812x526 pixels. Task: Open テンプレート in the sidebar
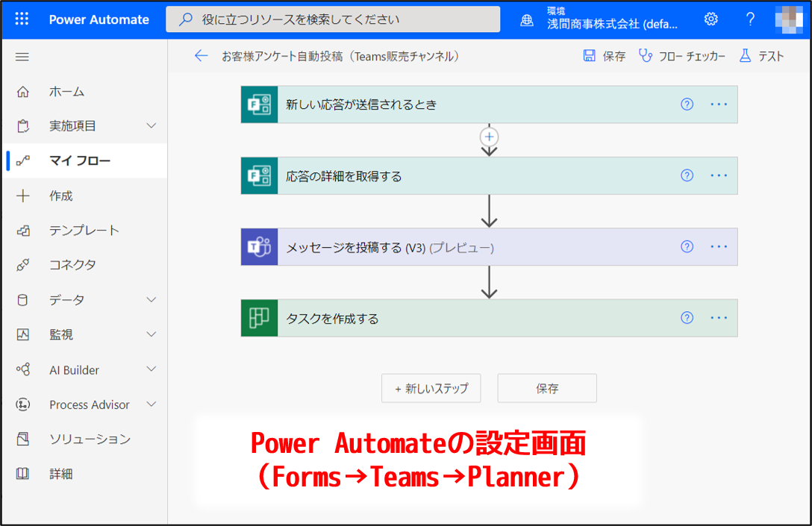[85, 231]
